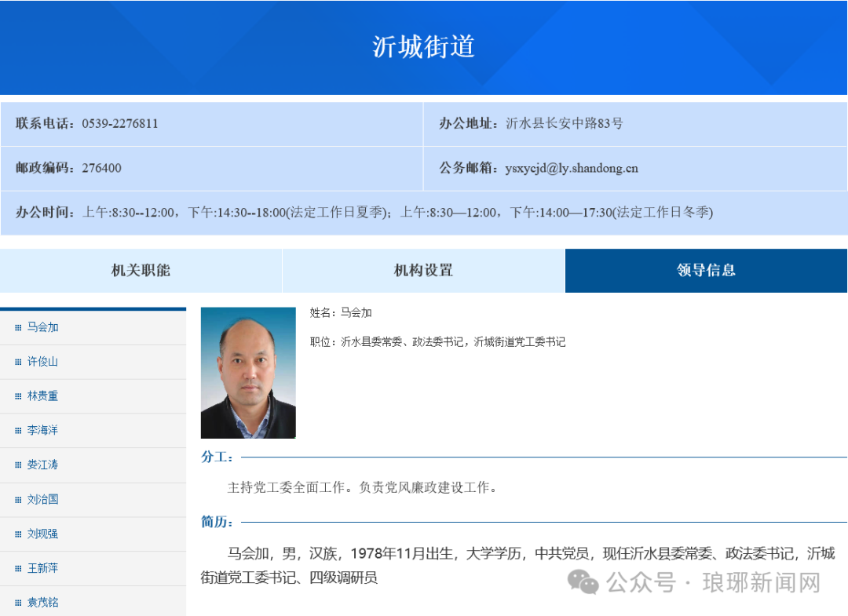Viewport: 848px width, 616px height.
Task: Click the portrait photo of 马会加
Action: tap(248, 373)
